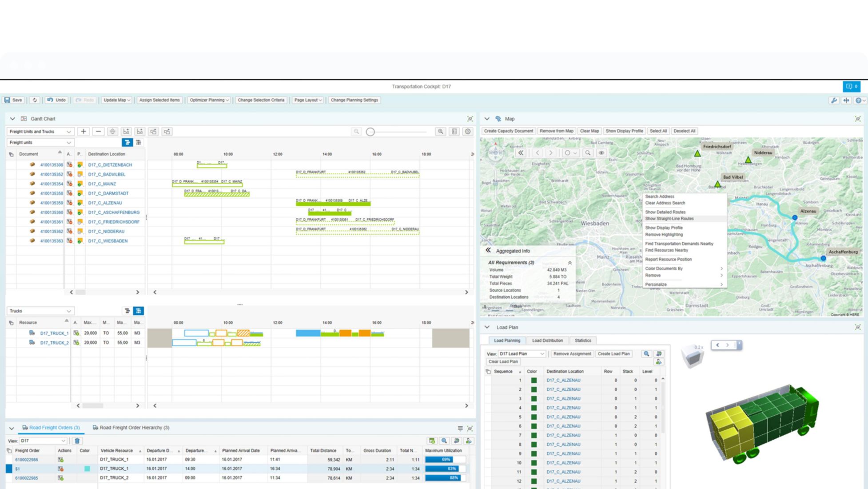This screenshot has height=489, width=868.
Task: Click the plus icon in Gantt toolbar
Action: pyautogui.click(x=83, y=132)
